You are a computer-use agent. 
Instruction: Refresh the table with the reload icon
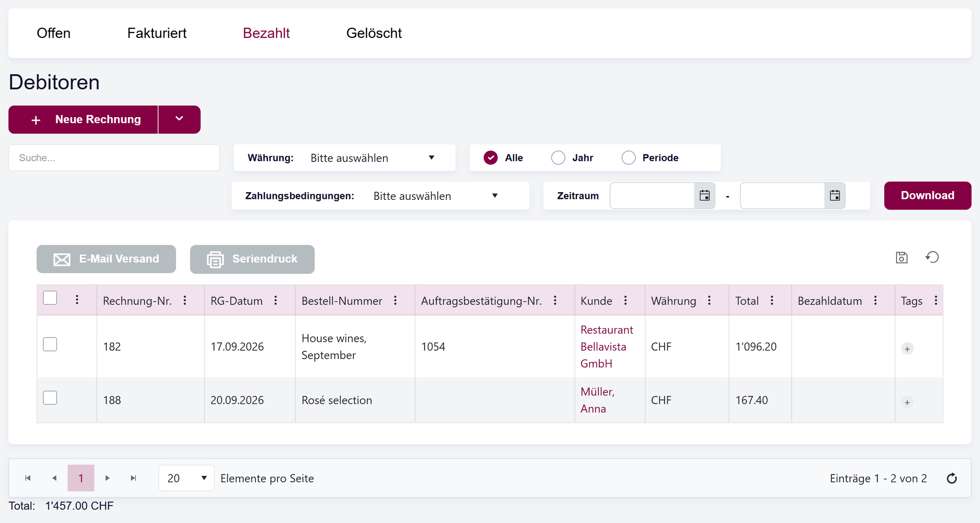(x=952, y=478)
